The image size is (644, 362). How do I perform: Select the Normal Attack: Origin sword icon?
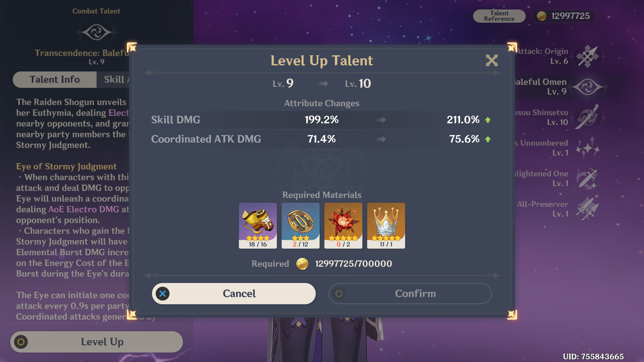pos(587,56)
